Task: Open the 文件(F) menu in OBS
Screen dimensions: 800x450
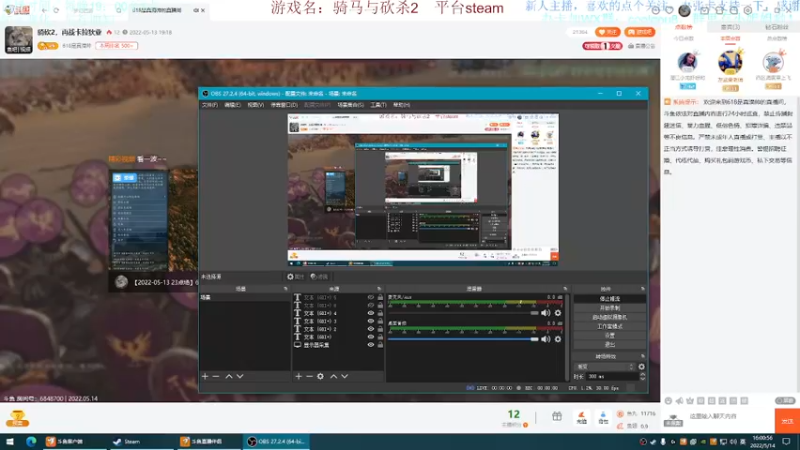Action: pos(210,105)
